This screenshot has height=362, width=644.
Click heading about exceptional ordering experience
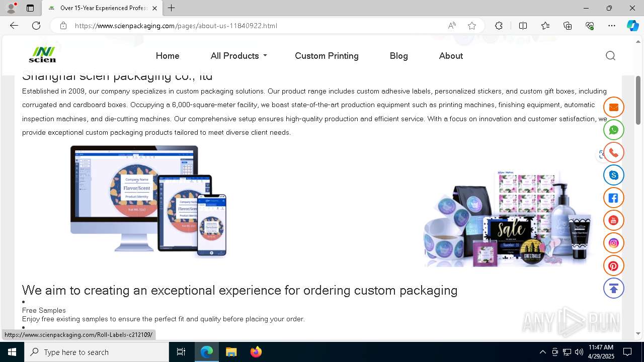click(239, 291)
